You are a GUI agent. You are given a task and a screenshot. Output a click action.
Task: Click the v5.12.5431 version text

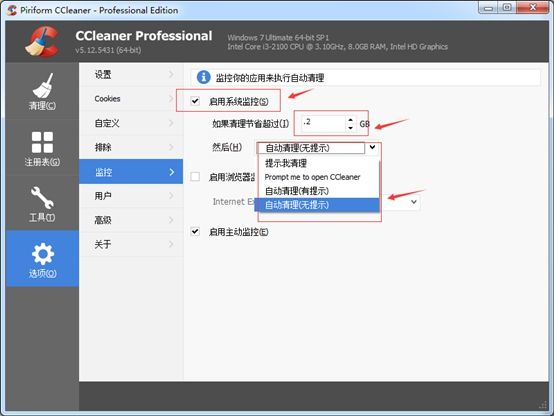point(108,50)
